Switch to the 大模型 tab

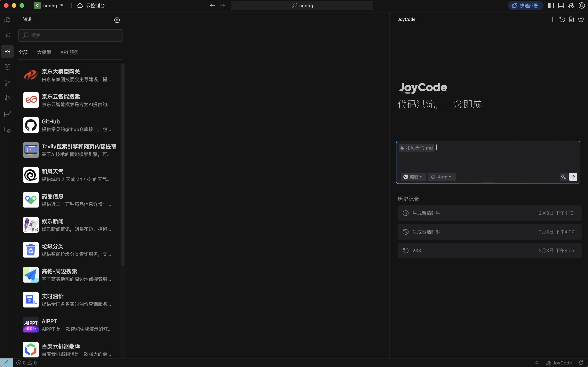tap(44, 52)
